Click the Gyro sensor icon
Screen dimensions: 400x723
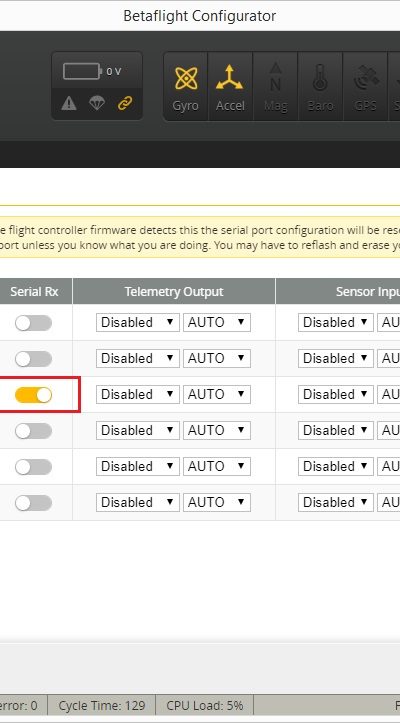click(186, 86)
